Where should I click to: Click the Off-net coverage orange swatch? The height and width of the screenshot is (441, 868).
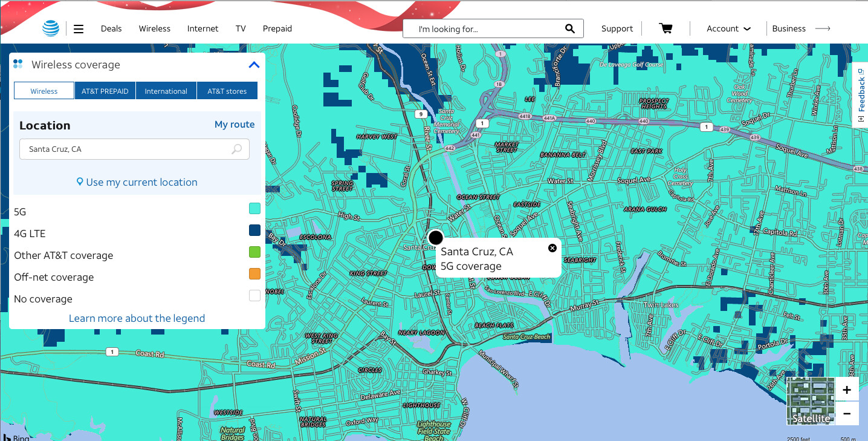(x=254, y=274)
